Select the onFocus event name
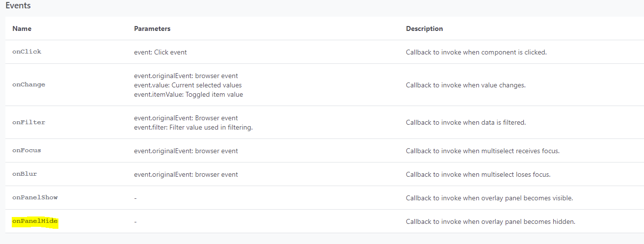Image resolution: width=644 pixels, height=244 pixels. point(27,151)
